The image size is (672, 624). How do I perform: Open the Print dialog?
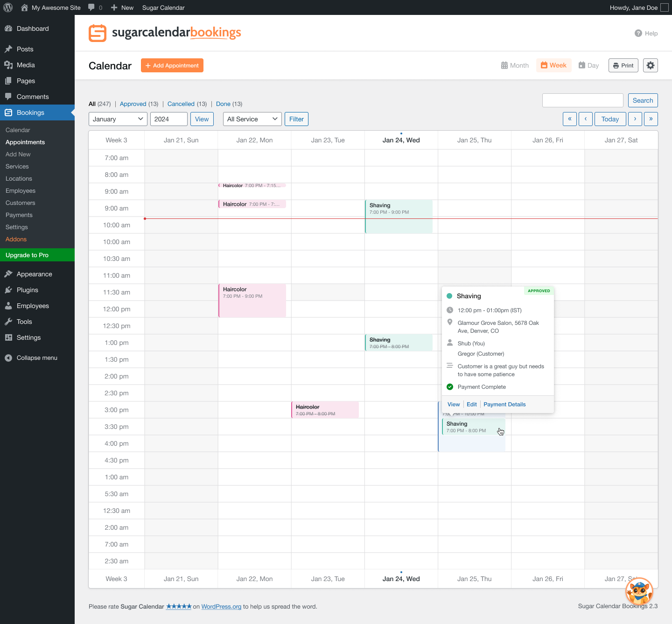pos(623,65)
